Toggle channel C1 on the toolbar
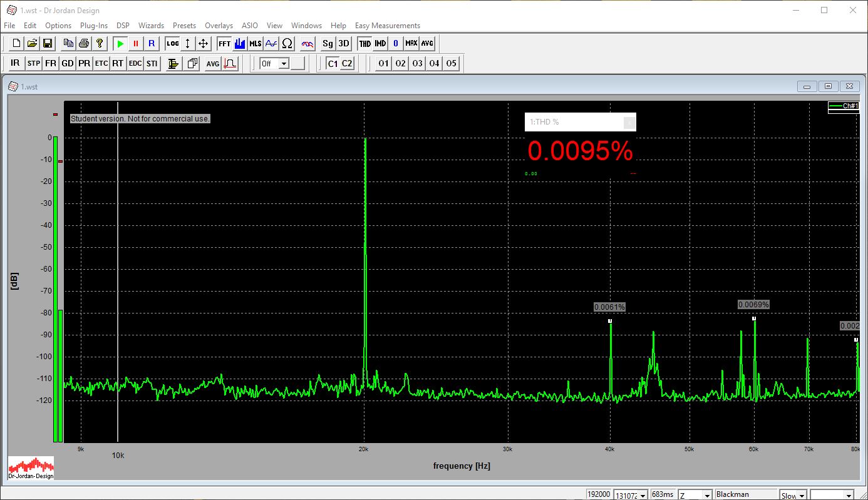 point(333,63)
